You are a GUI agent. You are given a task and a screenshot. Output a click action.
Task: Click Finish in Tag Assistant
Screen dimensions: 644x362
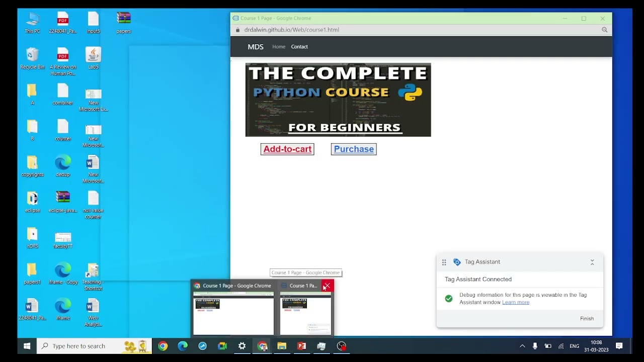point(587,318)
